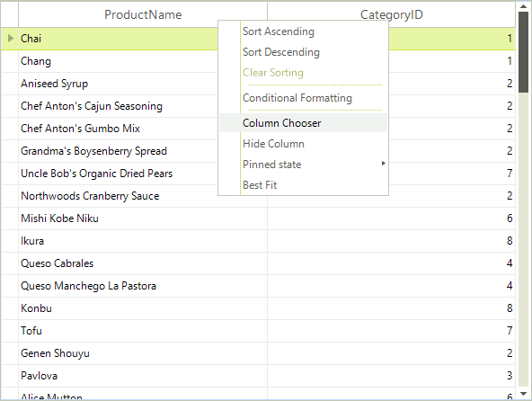Select the Mishi Kobe Niku cell
This screenshot has height=401, width=532.
(143, 218)
